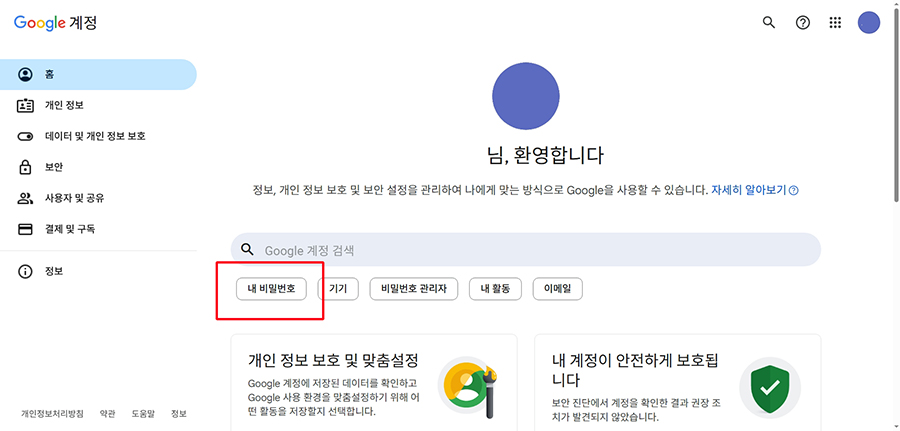Open 데이터 및 개인 정보 보호 sidebar item
Screen dimensions: 900x431
[x=98, y=137]
